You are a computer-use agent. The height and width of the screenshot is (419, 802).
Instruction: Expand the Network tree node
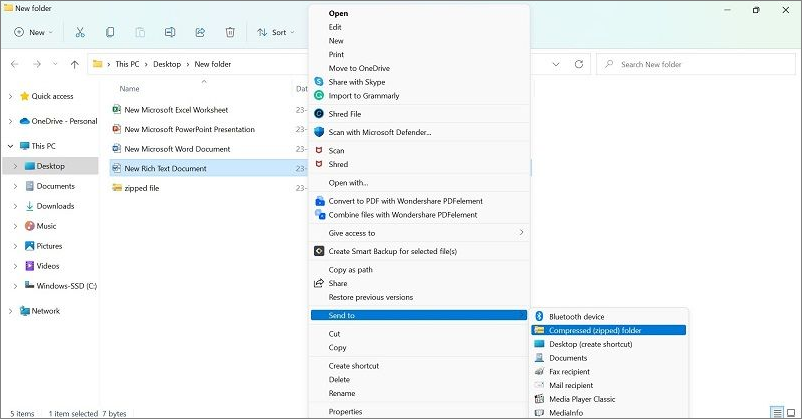click(x=10, y=311)
